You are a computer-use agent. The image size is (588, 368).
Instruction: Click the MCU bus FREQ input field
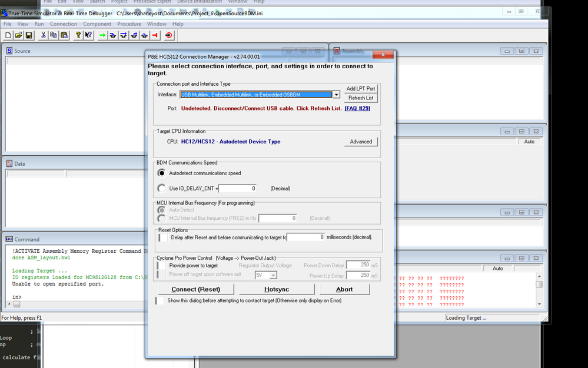click(277, 218)
